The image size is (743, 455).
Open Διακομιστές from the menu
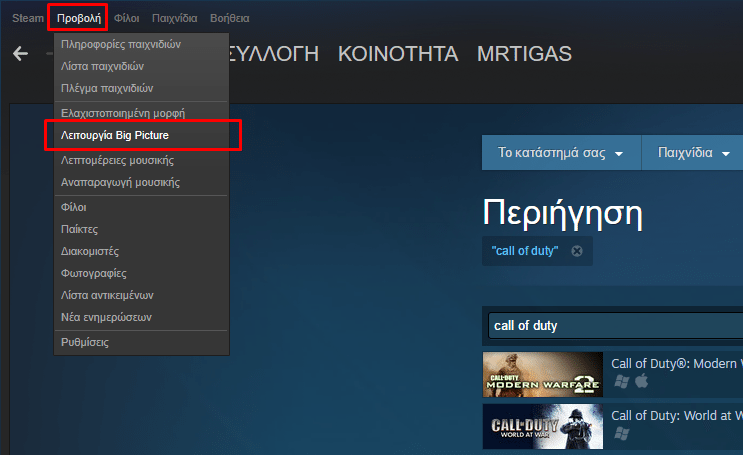pos(141,251)
